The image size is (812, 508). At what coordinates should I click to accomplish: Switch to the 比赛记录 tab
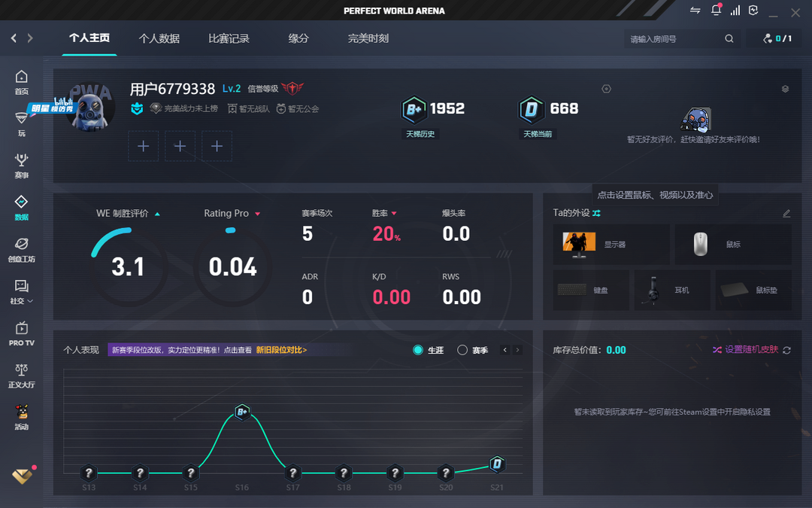click(x=229, y=38)
